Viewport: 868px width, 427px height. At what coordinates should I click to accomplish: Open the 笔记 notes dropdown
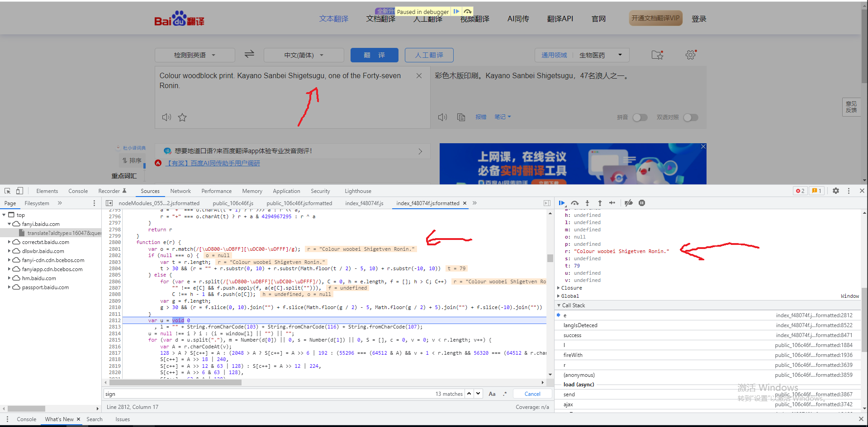(x=503, y=117)
